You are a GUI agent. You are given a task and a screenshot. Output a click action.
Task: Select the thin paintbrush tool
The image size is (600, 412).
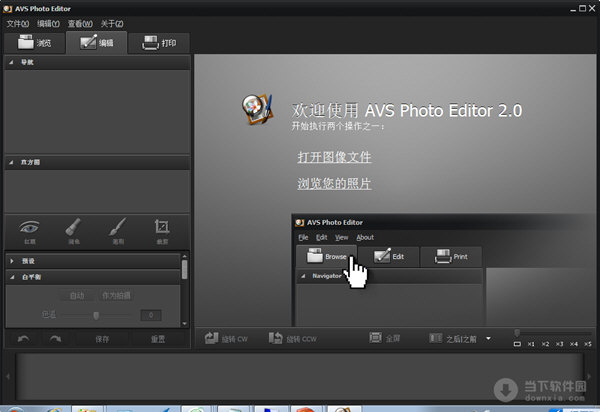(118, 231)
